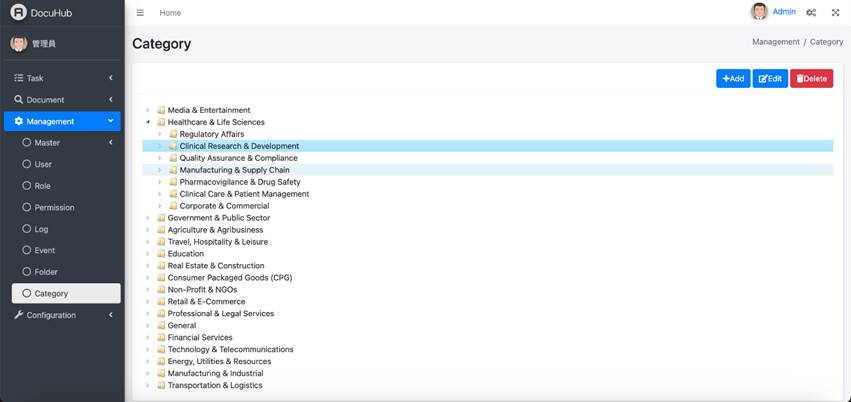Click the Manufacturing & Supply Chain folder icon
The height and width of the screenshot is (402, 851).
click(x=173, y=170)
